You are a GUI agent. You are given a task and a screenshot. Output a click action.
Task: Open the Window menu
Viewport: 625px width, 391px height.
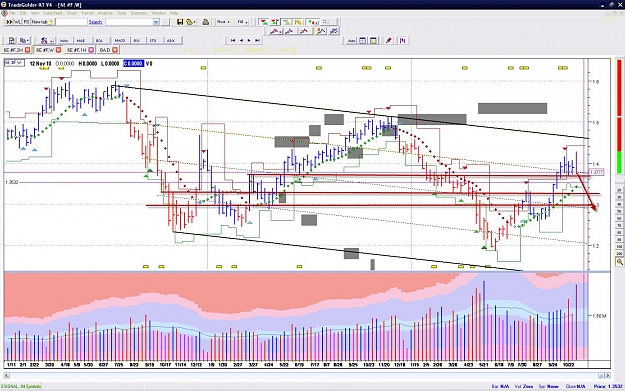coord(159,13)
